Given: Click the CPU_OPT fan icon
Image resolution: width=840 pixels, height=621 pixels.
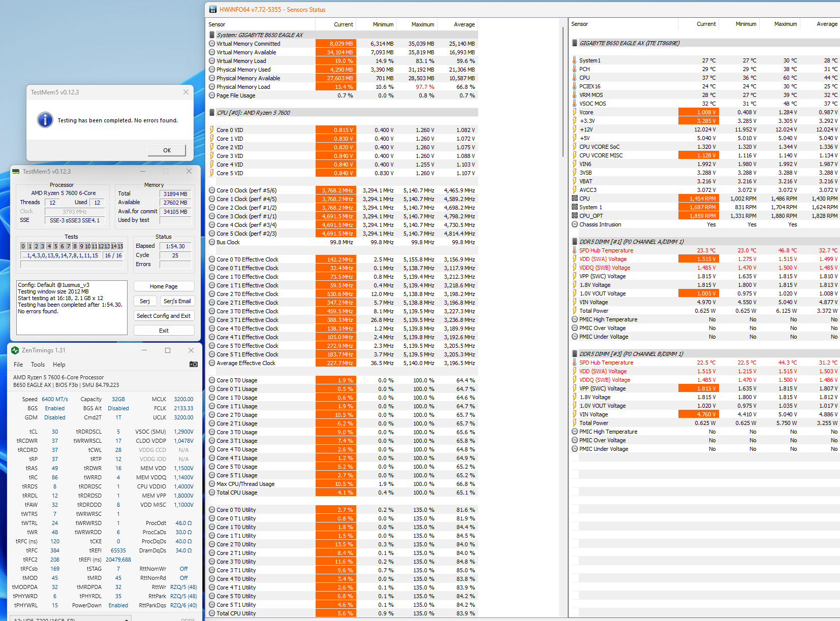Looking at the screenshot, I should tap(575, 216).
